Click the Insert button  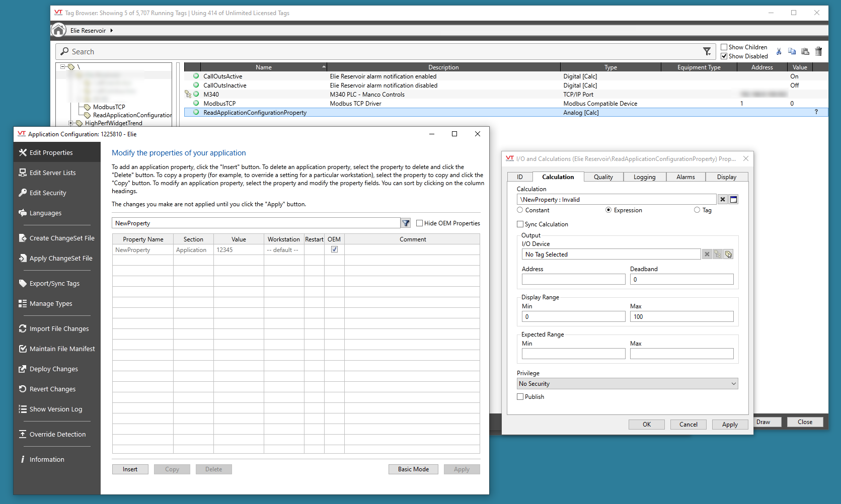click(x=130, y=469)
